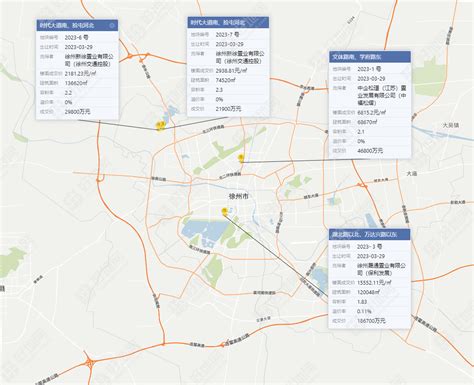Click buyer name containing 保利发展 in 2023-3 popup
The image size is (474, 385).
click(x=381, y=269)
